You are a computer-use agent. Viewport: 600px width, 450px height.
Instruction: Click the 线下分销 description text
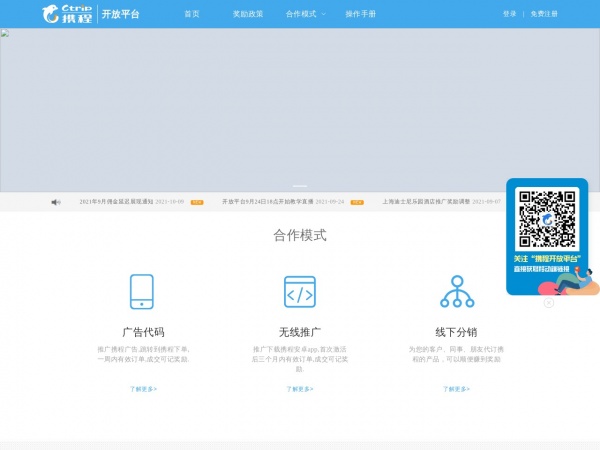click(x=456, y=354)
